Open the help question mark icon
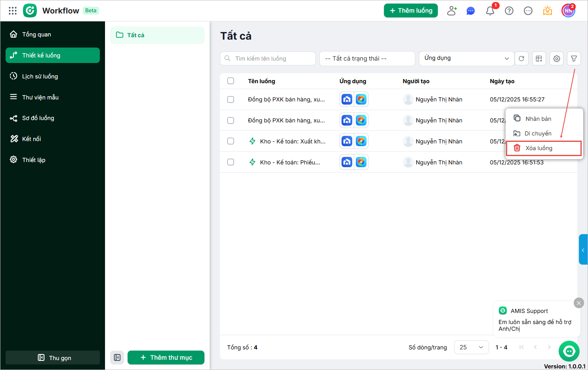Viewport: 588px width, 370px height. [x=509, y=11]
